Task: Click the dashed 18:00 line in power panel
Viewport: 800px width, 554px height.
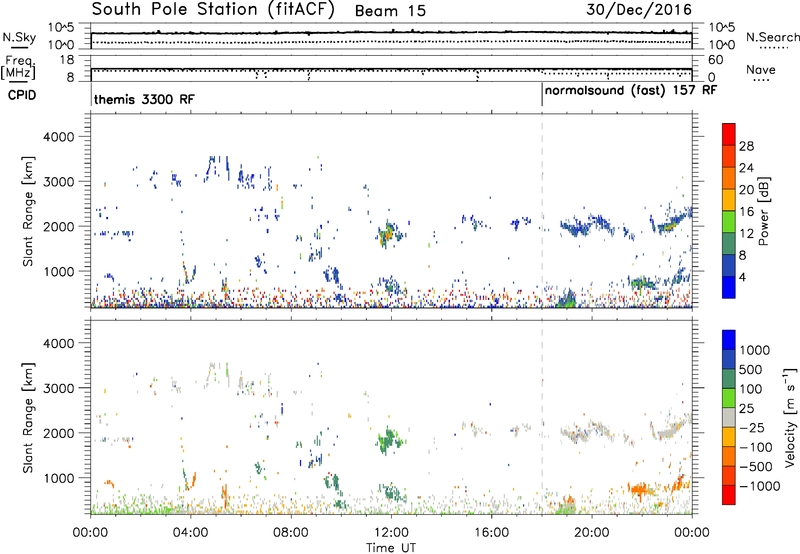Action: point(542,211)
